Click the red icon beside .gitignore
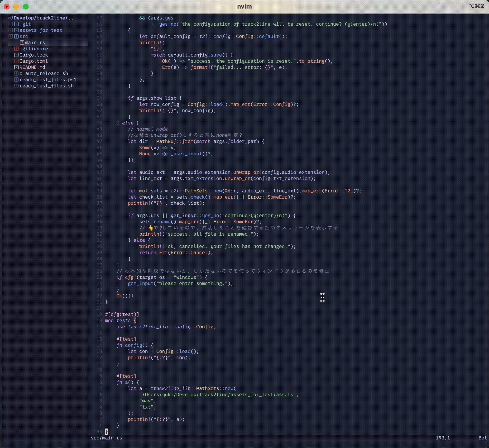The image size is (489, 448). pyautogui.click(x=16, y=49)
